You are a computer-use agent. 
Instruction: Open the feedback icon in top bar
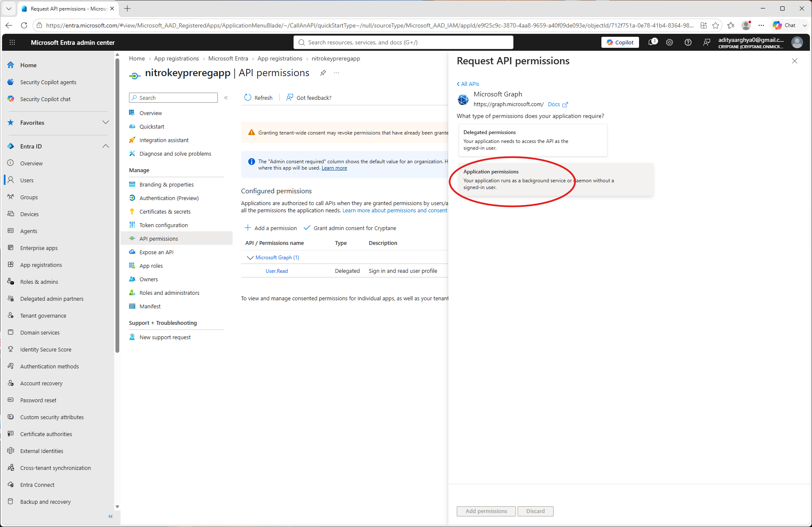click(x=707, y=42)
